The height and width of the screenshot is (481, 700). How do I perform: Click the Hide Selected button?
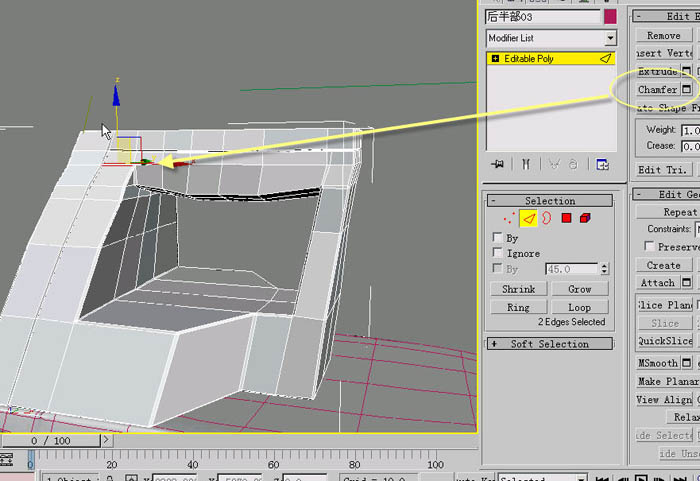coord(664,435)
